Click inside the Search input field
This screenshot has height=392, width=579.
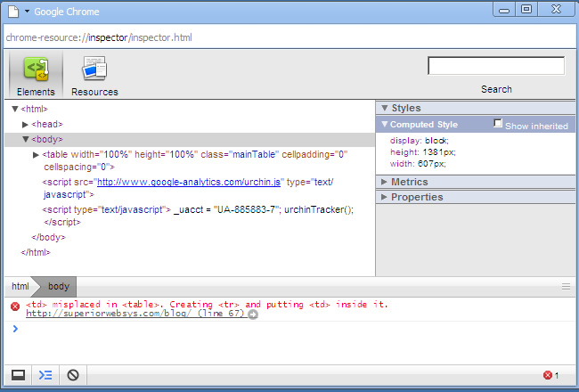[x=496, y=66]
